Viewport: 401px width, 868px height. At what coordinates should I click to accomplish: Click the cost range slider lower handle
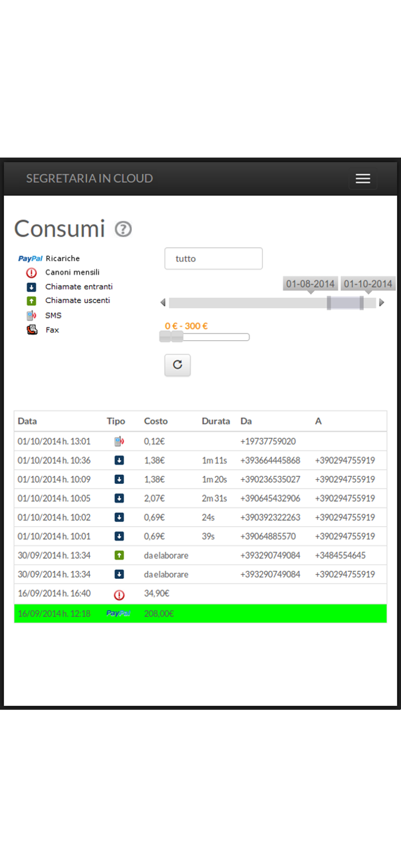[165, 336]
